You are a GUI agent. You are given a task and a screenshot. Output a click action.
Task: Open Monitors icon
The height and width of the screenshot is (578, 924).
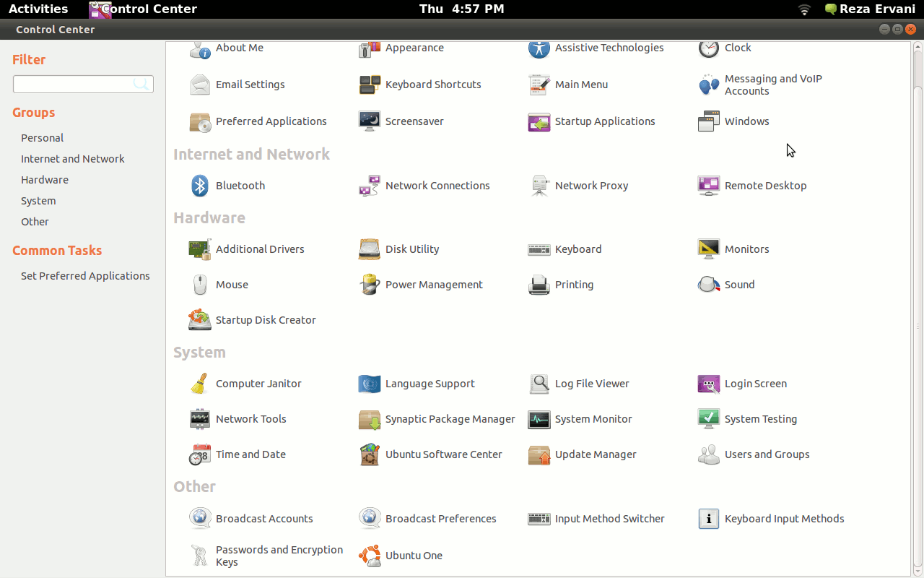coord(709,249)
